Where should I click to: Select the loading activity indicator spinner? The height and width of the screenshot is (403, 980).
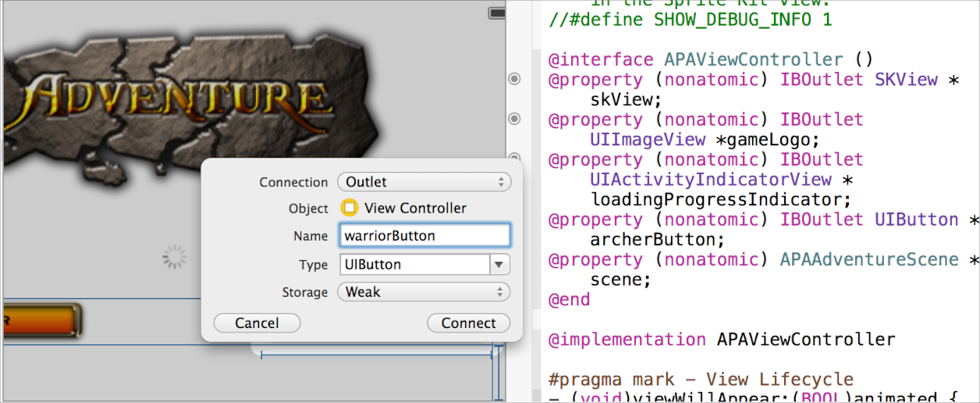[x=175, y=257]
